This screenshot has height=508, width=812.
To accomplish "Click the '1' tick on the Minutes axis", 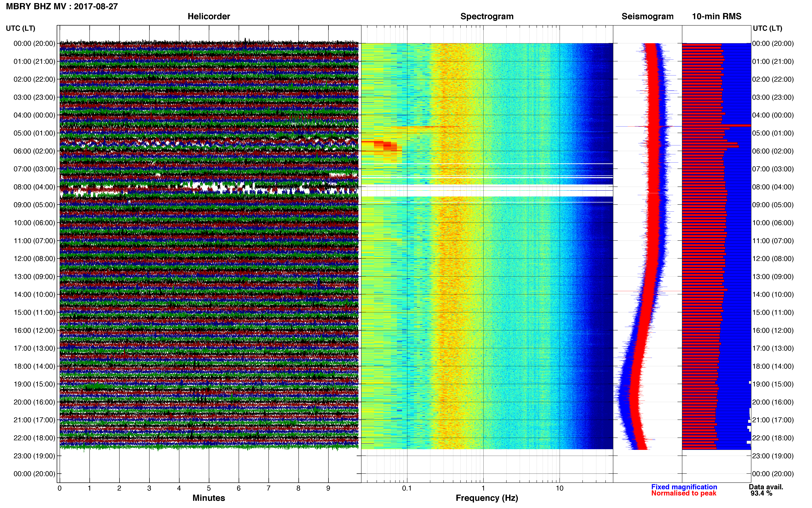I will pos(89,488).
